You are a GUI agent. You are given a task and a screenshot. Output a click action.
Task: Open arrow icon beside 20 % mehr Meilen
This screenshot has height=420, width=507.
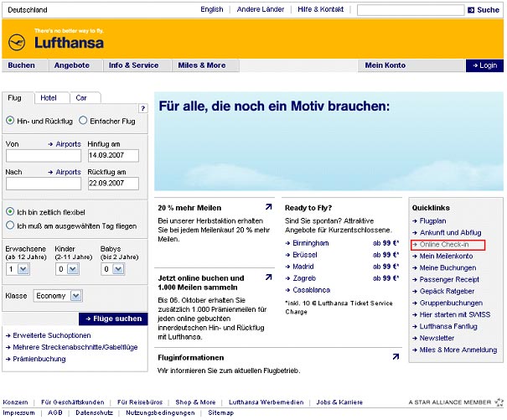tap(268, 207)
